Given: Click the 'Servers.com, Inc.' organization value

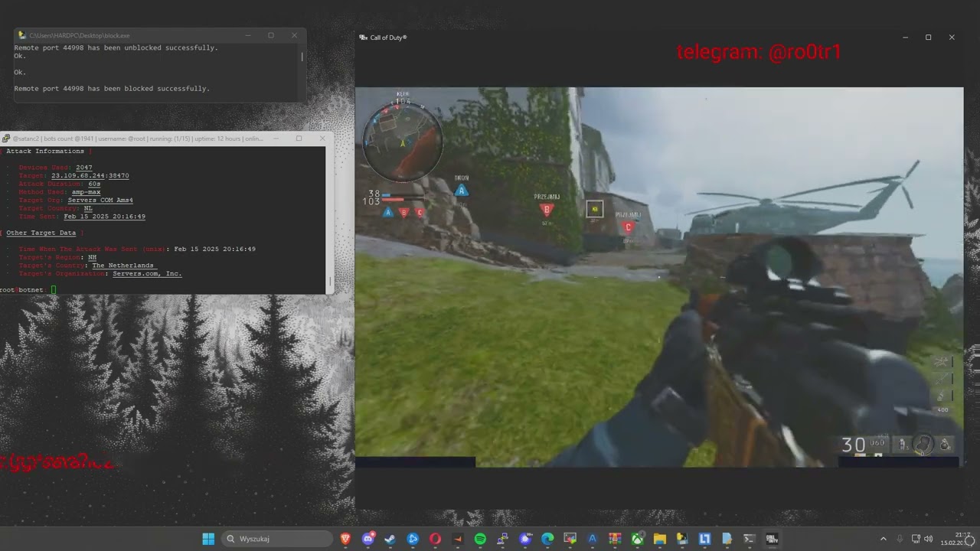Looking at the screenshot, I should [x=147, y=273].
